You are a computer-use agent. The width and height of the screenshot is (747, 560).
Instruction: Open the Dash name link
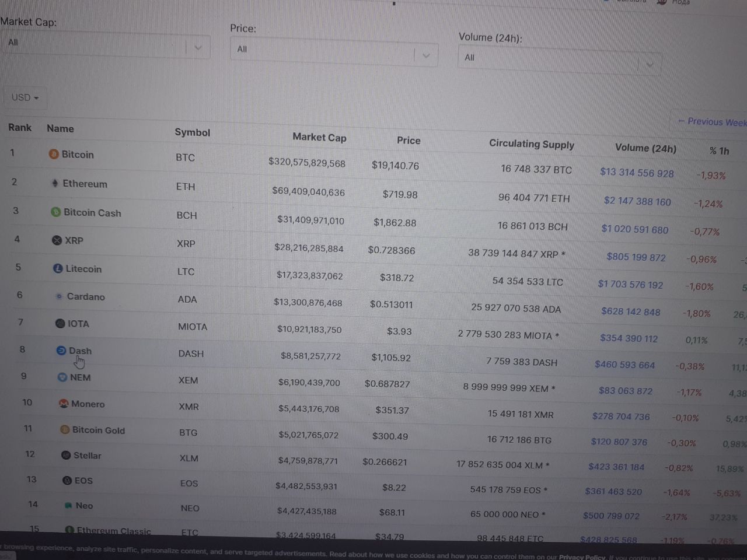click(80, 351)
